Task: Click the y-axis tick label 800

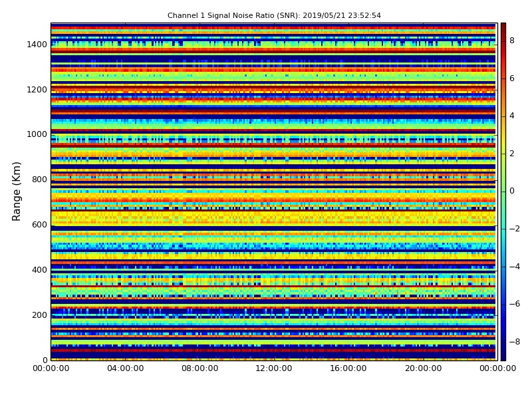Action: pos(39,180)
